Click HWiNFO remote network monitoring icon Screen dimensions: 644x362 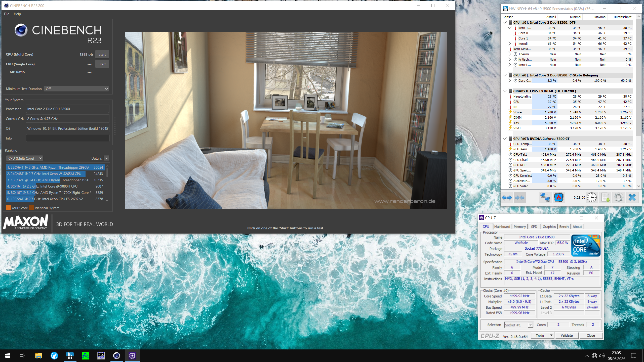coord(545,198)
